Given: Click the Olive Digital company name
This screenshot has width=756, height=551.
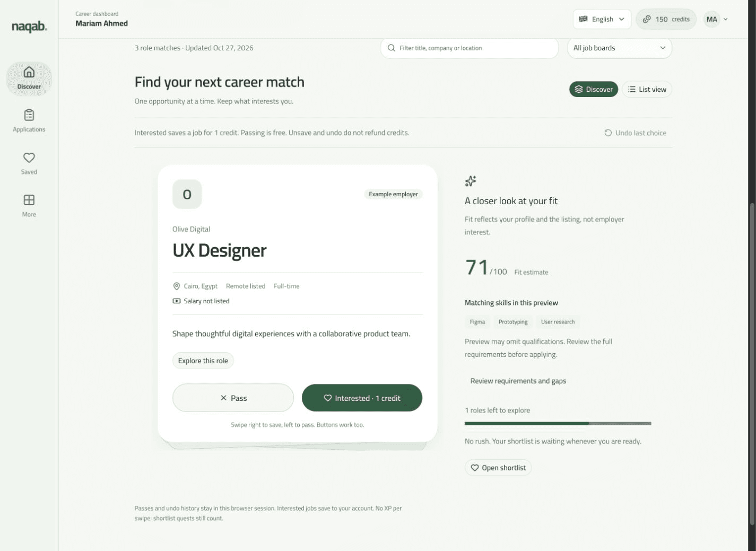Looking at the screenshot, I should [x=191, y=229].
